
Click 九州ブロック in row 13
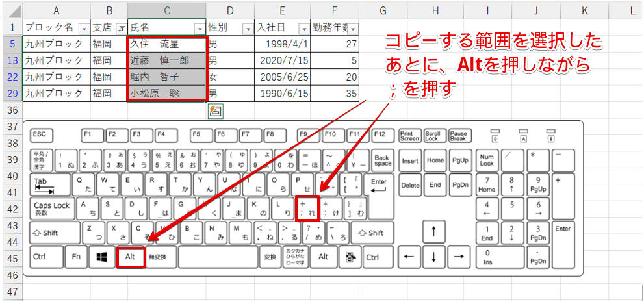(x=57, y=60)
